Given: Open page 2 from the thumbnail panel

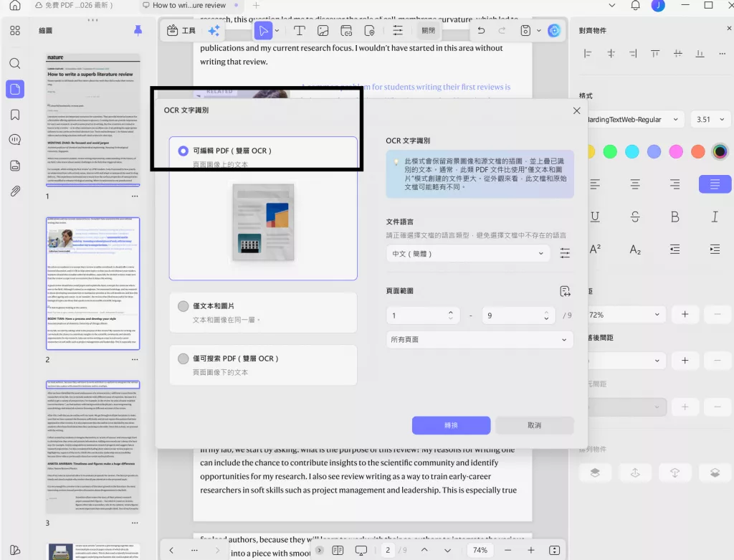Looking at the screenshot, I should click(x=92, y=283).
